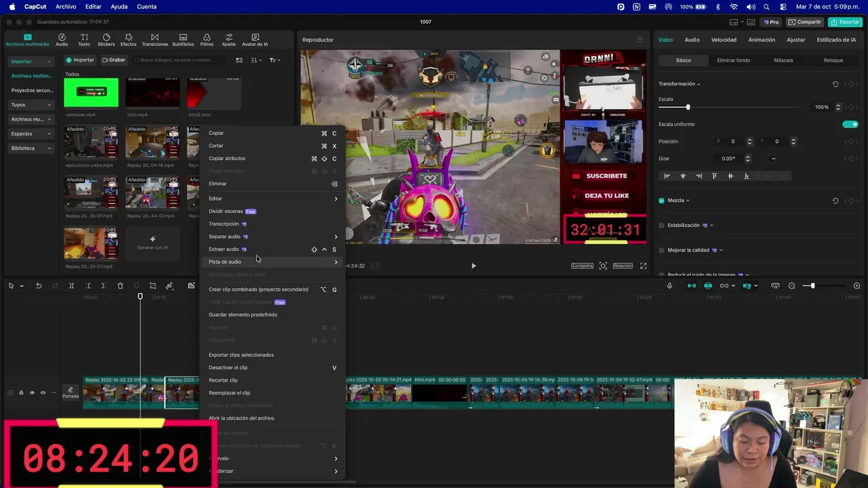Toggle the main track magnet snapping icon
868x488 pixels.
pyautogui.click(x=692, y=286)
